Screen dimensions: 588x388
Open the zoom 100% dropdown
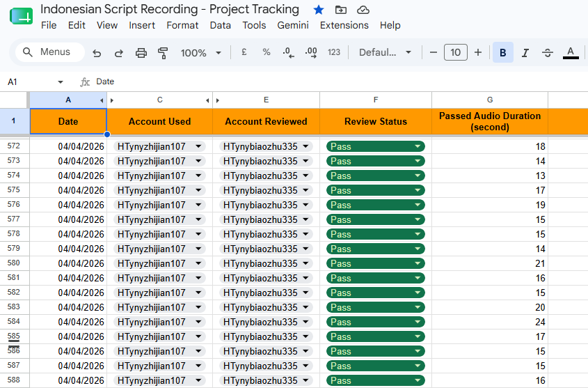click(200, 53)
